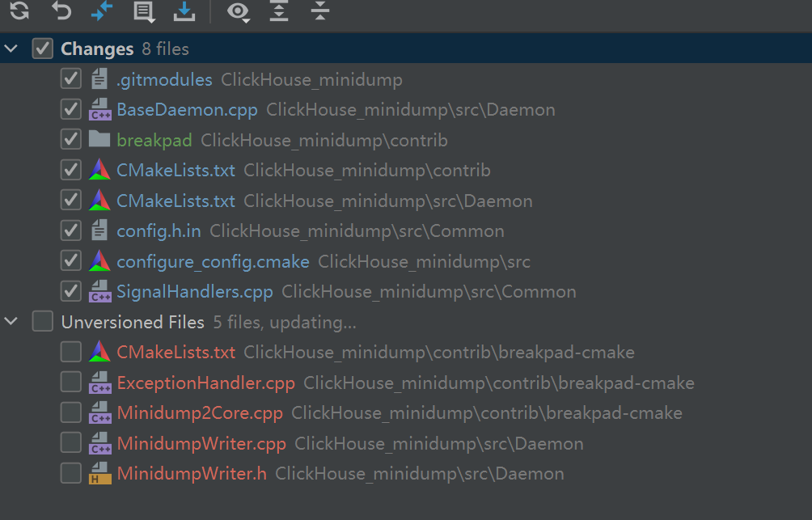Click the Expand All icon

[278, 11]
